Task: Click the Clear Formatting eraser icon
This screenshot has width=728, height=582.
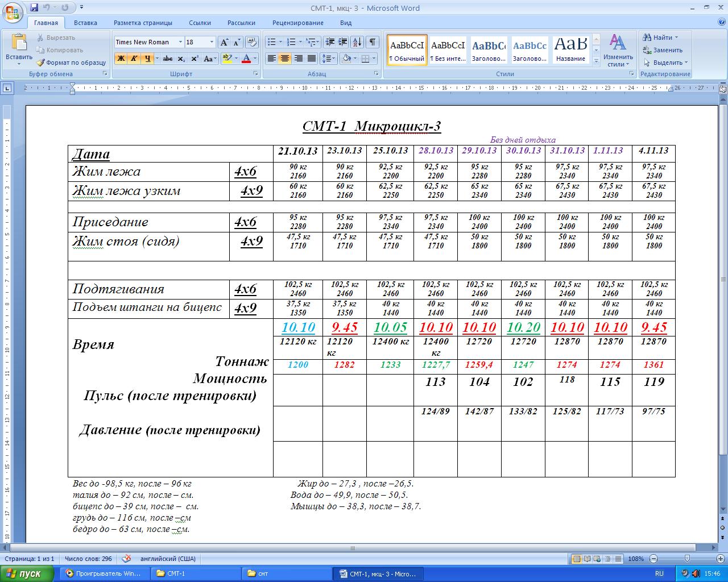Action: pyautogui.click(x=253, y=42)
